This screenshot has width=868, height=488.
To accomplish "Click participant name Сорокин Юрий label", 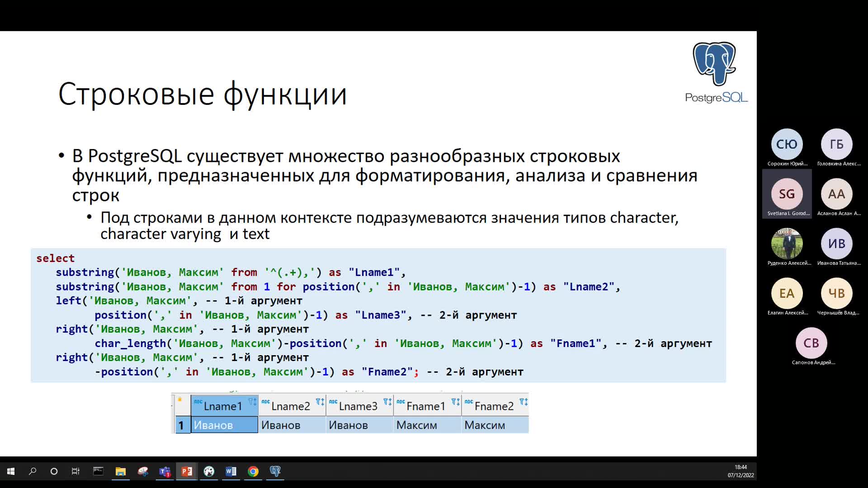I will (x=787, y=164).
